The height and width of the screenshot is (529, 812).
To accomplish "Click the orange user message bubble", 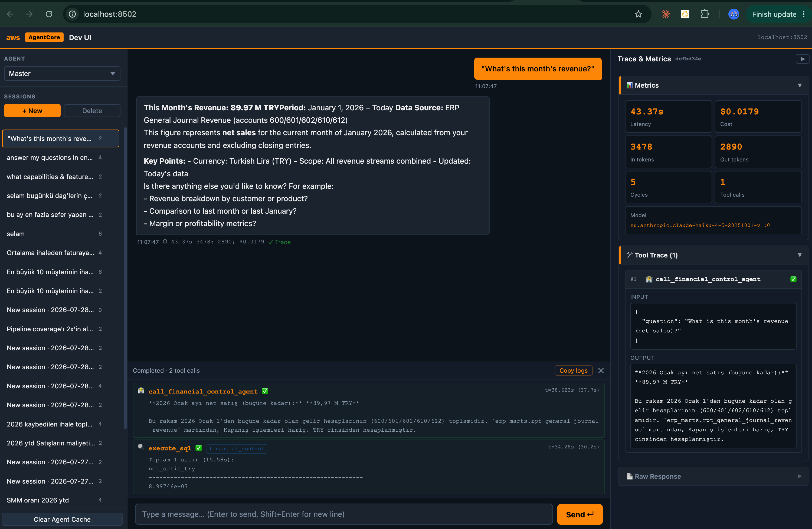I will point(538,68).
